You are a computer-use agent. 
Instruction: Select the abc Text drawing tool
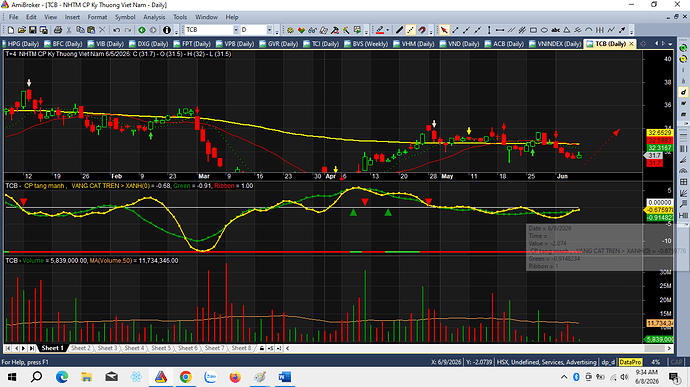click(556, 30)
